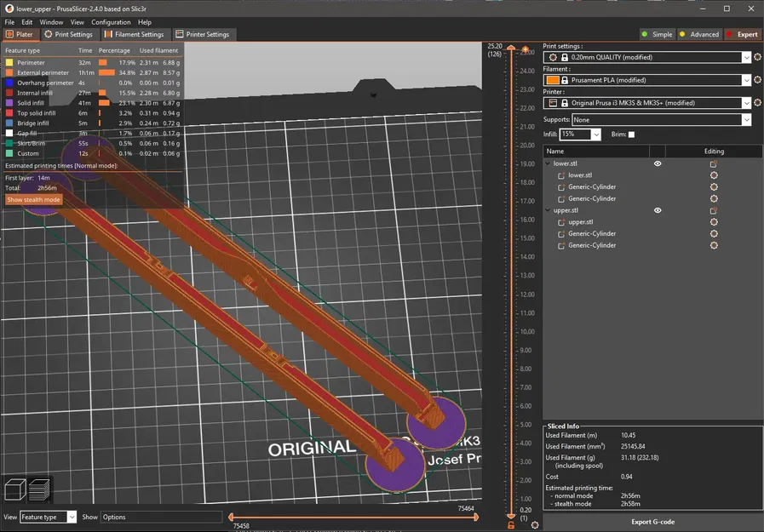
Task: Open the Supports dropdown
Action: (x=746, y=120)
